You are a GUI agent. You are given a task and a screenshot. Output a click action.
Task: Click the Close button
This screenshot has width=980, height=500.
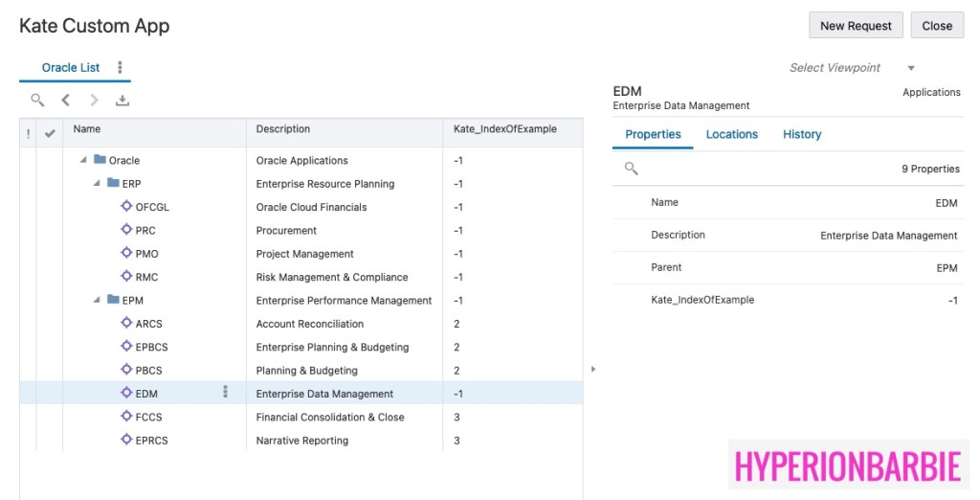point(937,26)
